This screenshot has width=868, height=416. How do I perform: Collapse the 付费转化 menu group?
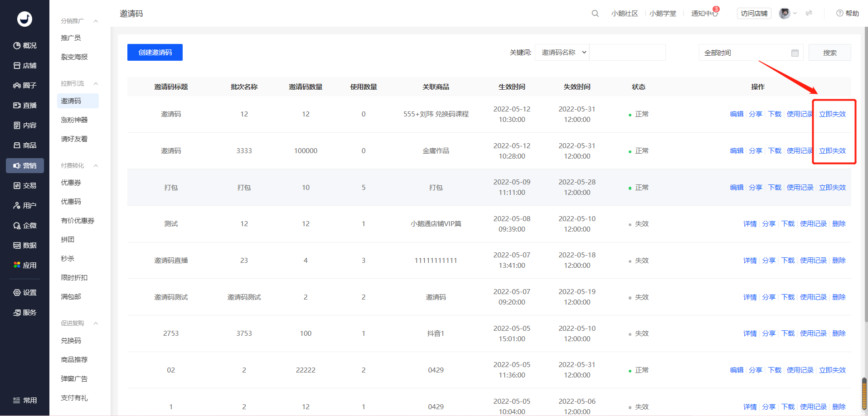click(96, 165)
